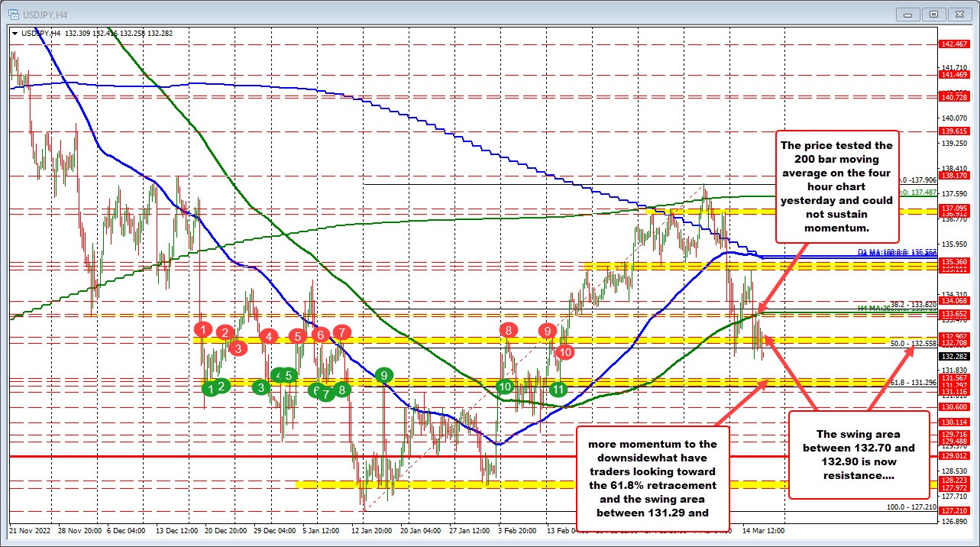This screenshot has height=547, width=980.
Task: Click the 135.360 red price label
Action: click(953, 261)
